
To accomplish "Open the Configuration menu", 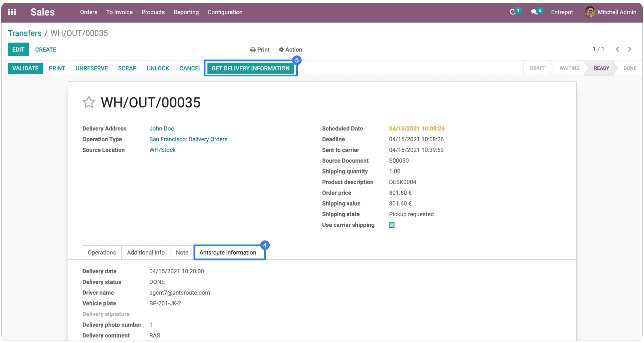I will tap(225, 12).
